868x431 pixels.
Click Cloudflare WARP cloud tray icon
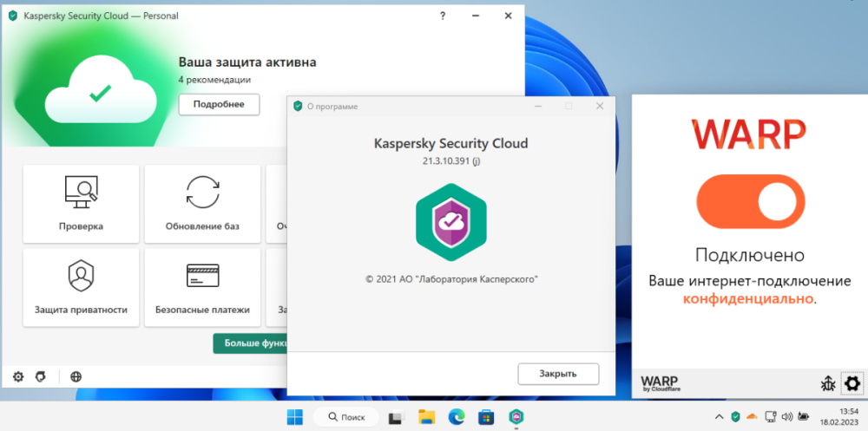752,416
